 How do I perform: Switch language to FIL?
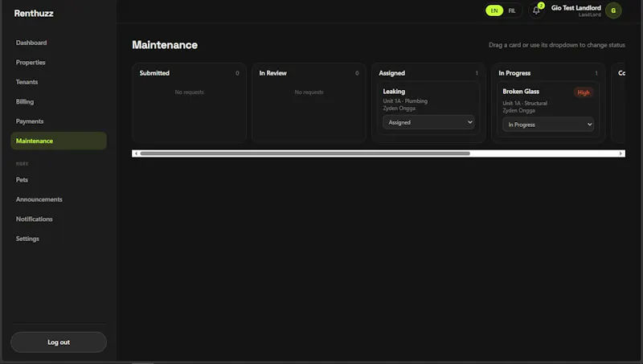click(x=512, y=10)
